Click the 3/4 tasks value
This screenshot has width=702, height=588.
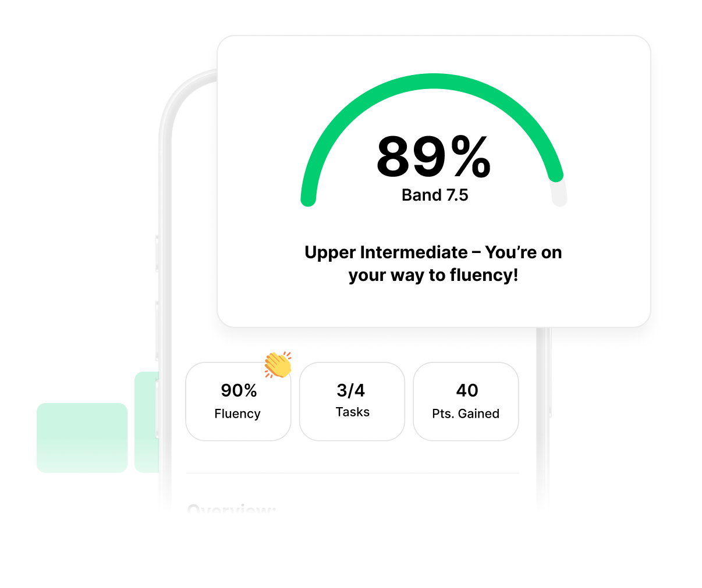click(351, 390)
